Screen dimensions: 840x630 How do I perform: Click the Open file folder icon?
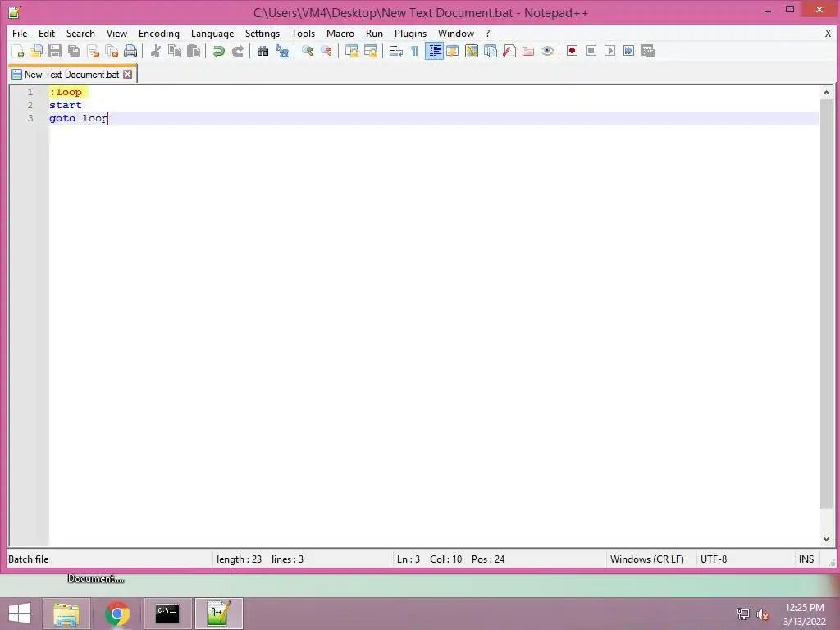click(36, 51)
